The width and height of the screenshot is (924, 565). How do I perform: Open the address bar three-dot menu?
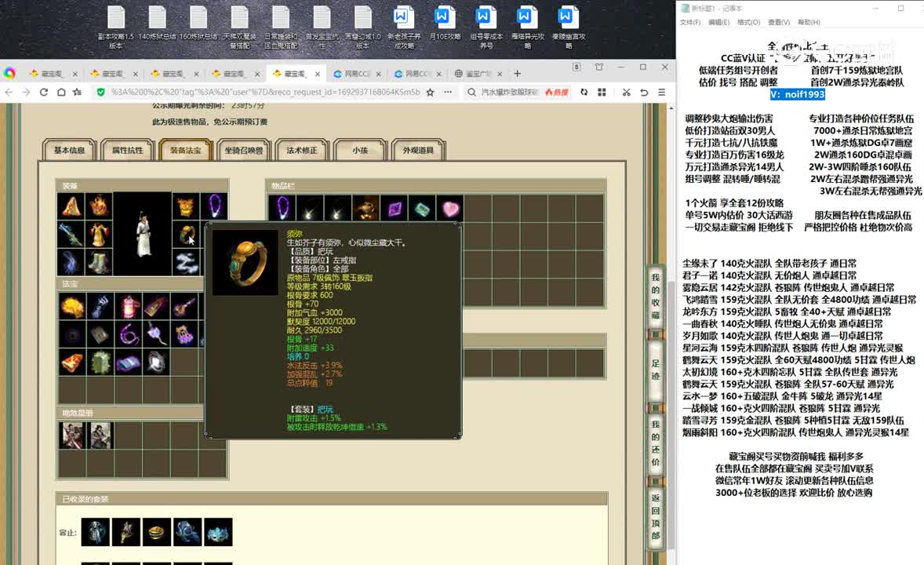(448, 92)
